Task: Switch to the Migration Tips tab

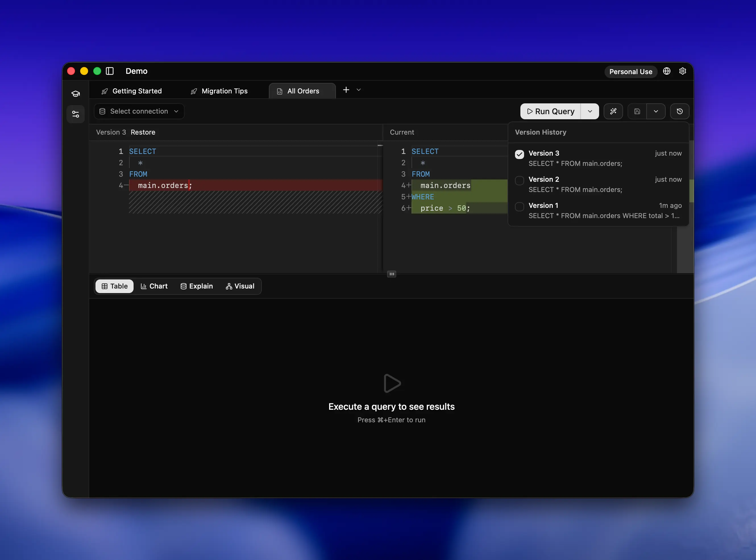Action: pyautogui.click(x=219, y=91)
